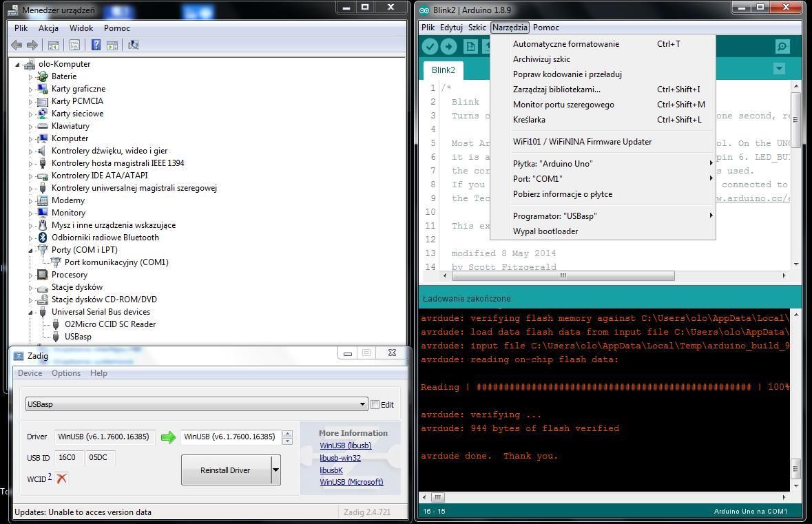Select Automatyczne formatowanie entry
The height and width of the screenshot is (524, 812).
tap(603, 44)
